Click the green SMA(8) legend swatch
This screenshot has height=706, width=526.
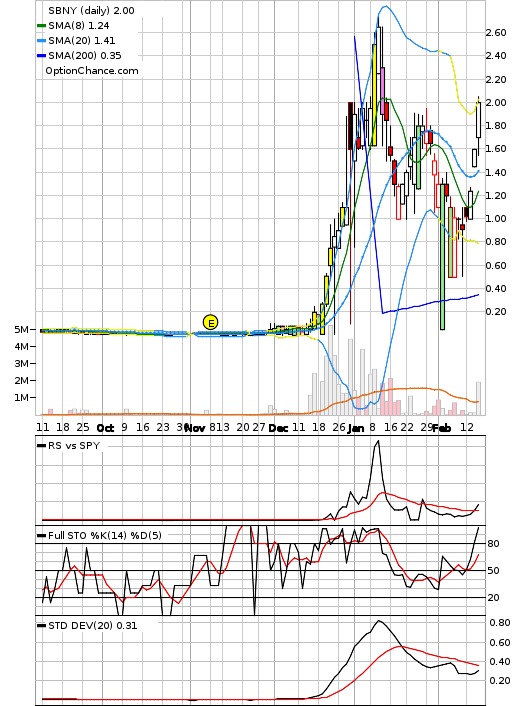41,26
